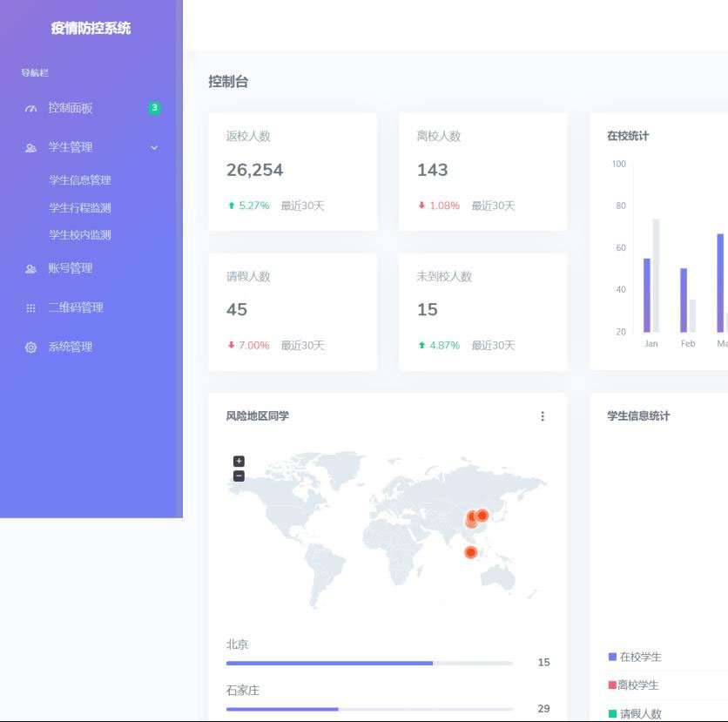Image resolution: width=728 pixels, height=722 pixels.
Task: Click the 系统管理 gear icon
Action: point(30,348)
